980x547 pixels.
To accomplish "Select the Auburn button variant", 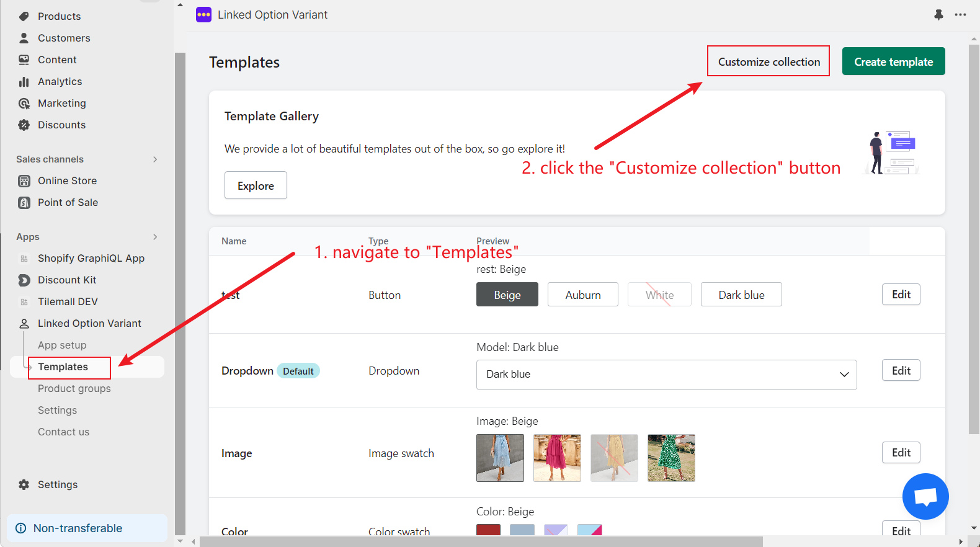I will 582,295.
